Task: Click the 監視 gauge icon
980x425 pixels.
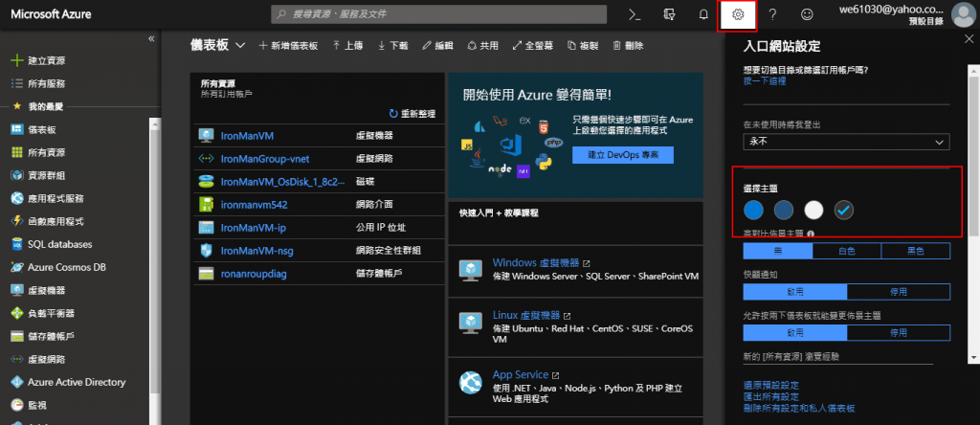Action: [x=17, y=405]
